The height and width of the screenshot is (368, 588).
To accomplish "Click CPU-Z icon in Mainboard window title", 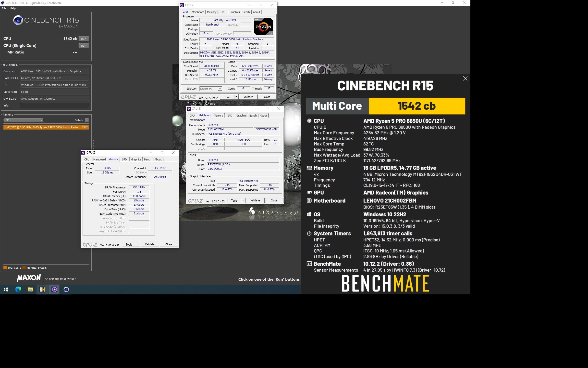I will click(x=189, y=109).
